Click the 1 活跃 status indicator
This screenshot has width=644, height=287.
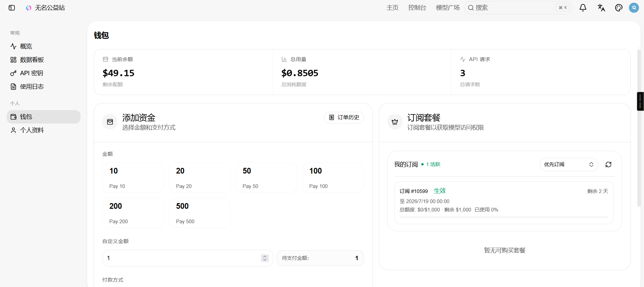pyautogui.click(x=431, y=164)
